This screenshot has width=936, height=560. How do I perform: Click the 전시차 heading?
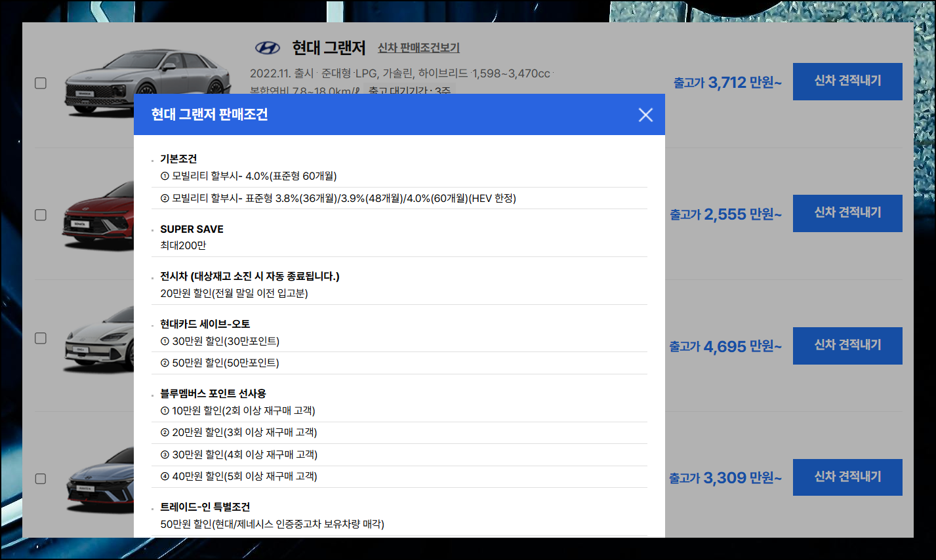tap(250, 276)
